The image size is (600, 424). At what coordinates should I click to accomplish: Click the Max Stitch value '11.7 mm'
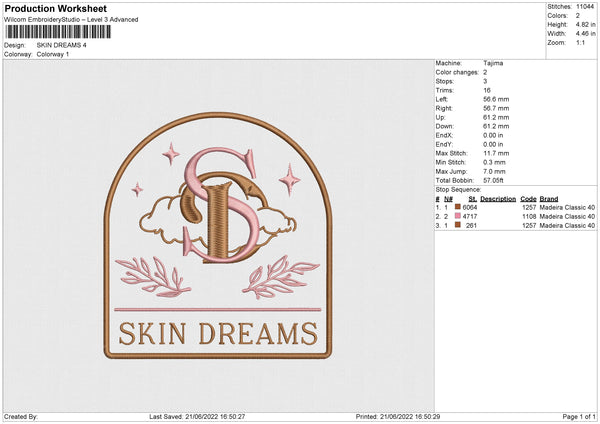point(496,153)
